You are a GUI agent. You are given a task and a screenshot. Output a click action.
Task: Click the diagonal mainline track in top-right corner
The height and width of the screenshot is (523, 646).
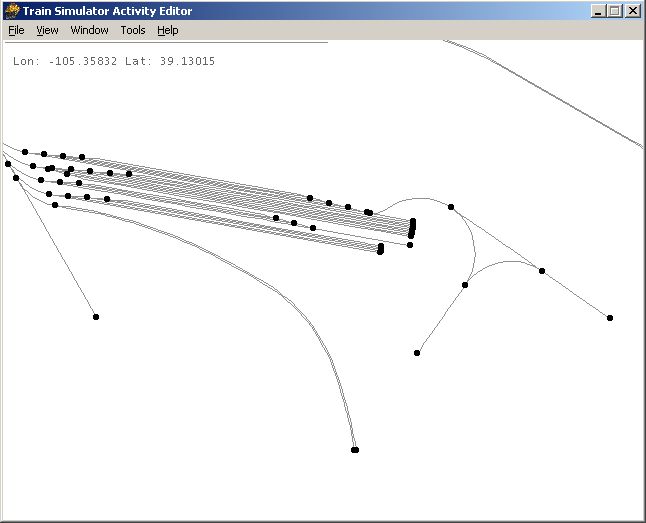pos(544,93)
